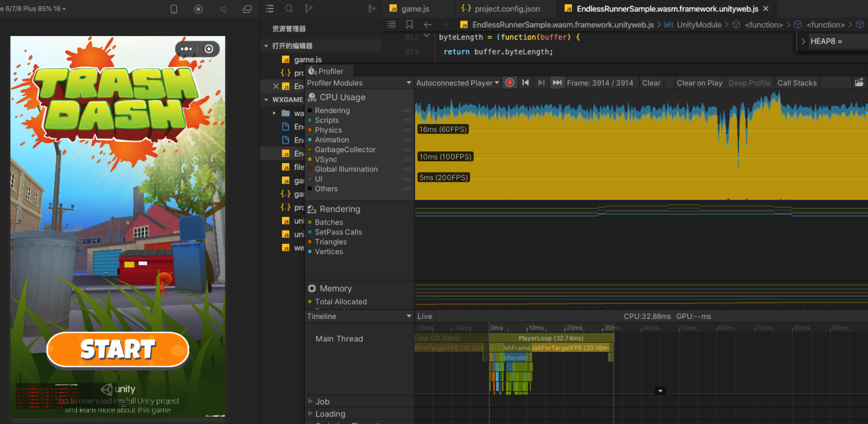Open device model and zoom dropdown

tap(33, 9)
